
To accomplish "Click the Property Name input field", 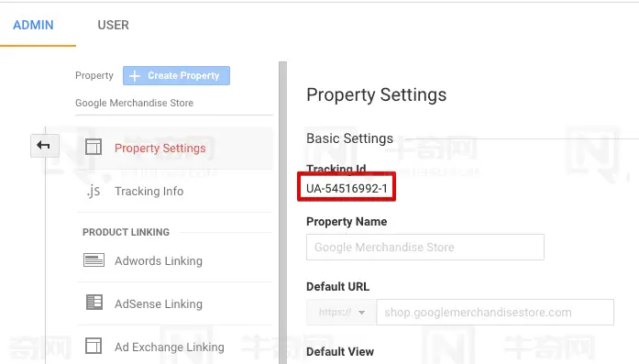I will point(425,247).
